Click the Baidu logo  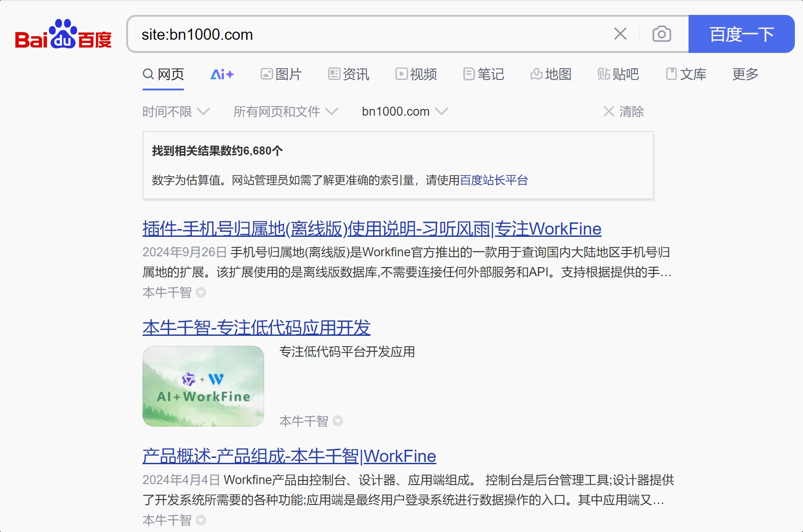(x=63, y=34)
